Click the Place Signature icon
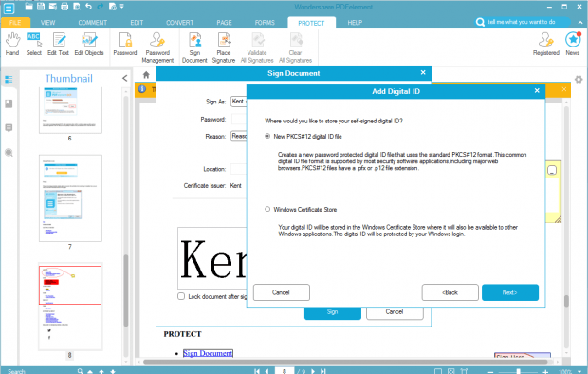 pyautogui.click(x=224, y=47)
